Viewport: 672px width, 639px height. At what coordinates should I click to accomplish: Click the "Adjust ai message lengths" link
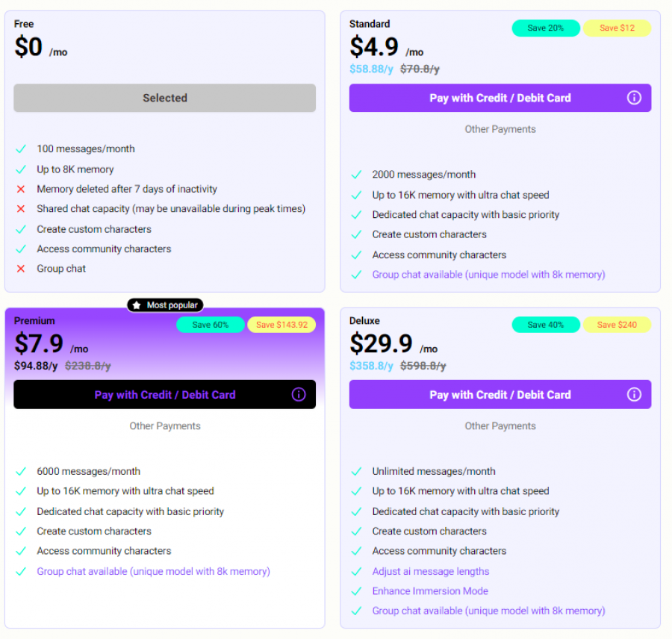pos(429,571)
